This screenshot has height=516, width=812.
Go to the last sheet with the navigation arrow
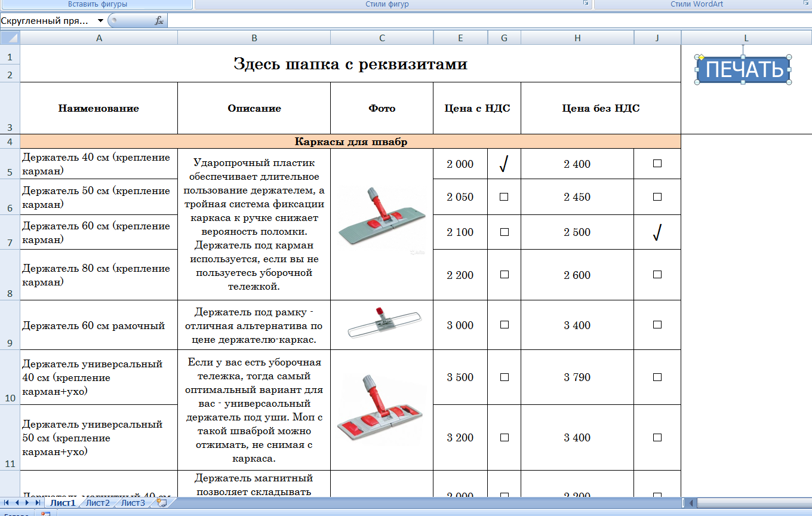(x=37, y=503)
